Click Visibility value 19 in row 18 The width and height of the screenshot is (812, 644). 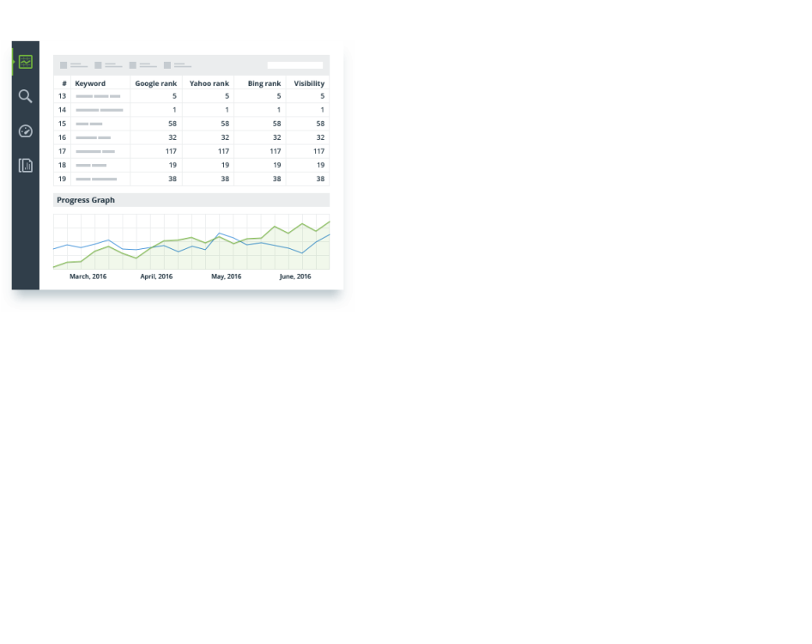(320, 165)
